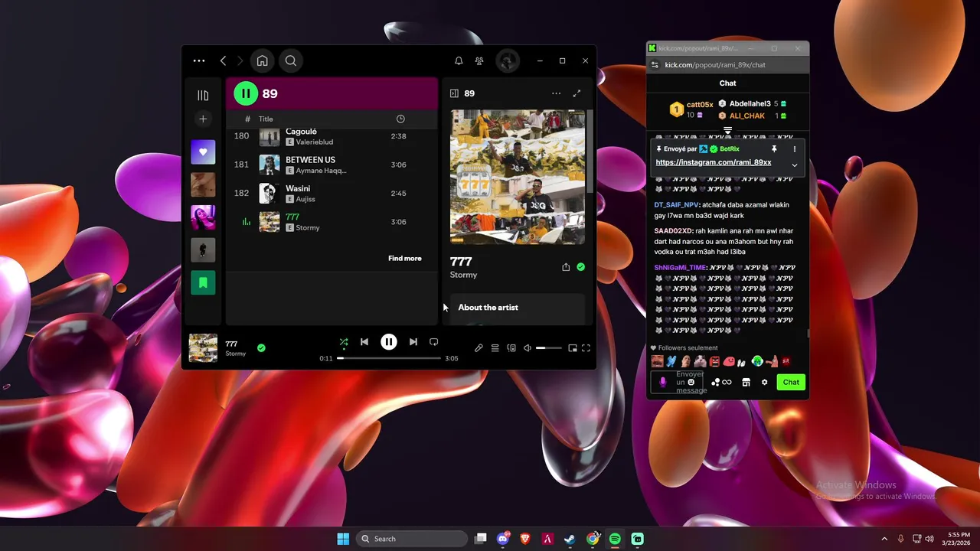Sort tracks by duration clock icon

point(400,119)
